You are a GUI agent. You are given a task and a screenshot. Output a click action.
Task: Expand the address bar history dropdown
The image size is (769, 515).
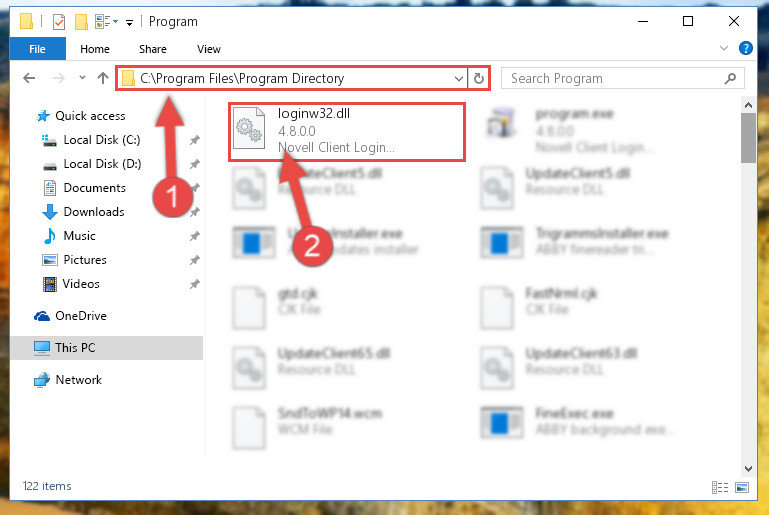tap(459, 78)
